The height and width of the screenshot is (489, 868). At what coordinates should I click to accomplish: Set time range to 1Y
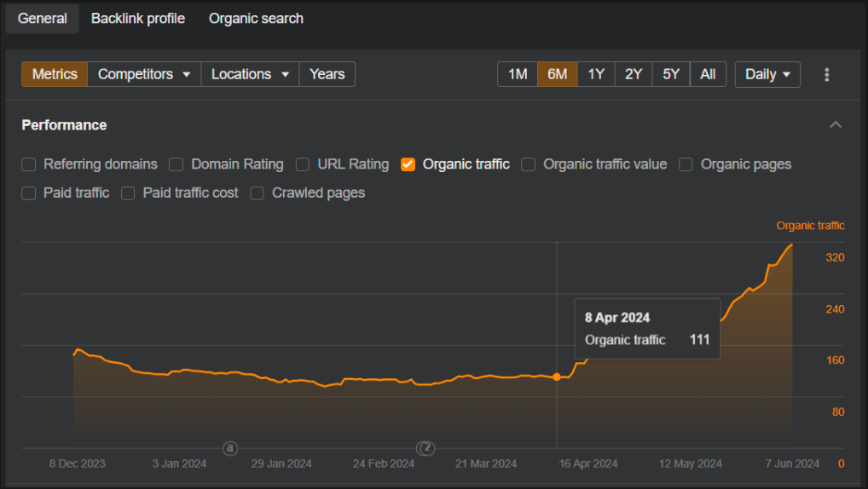[596, 74]
